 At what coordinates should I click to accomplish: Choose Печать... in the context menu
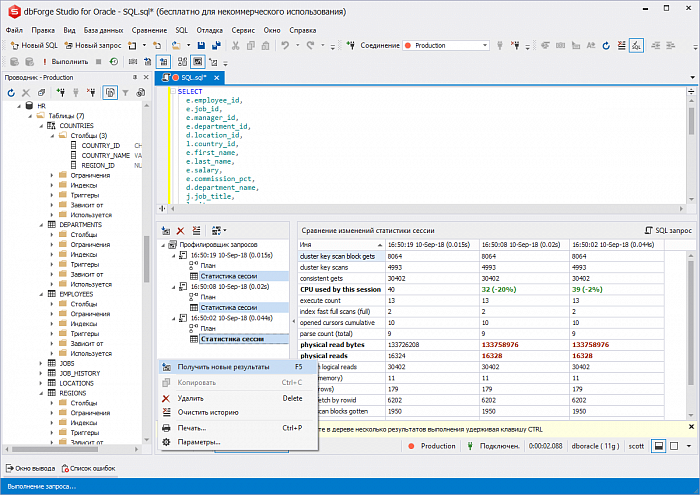pos(238,428)
